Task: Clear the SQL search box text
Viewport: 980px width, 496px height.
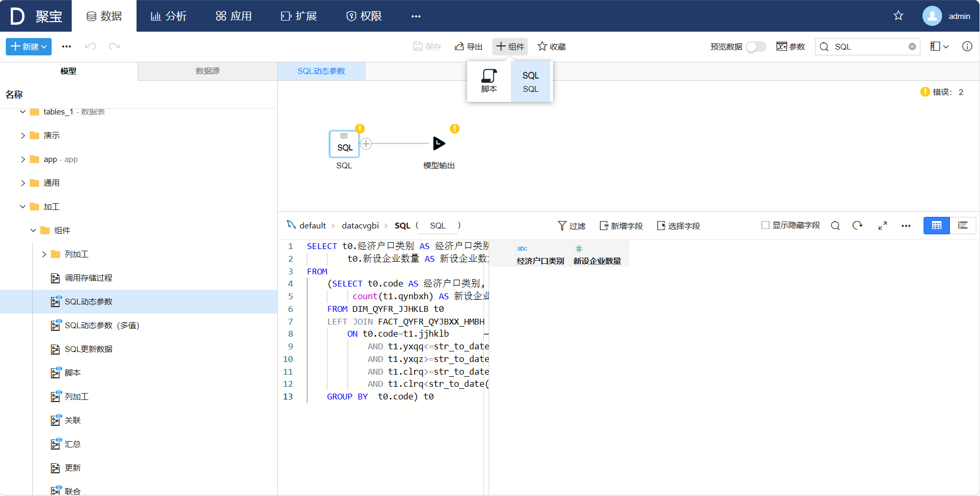Action: pyautogui.click(x=912, y=46)
